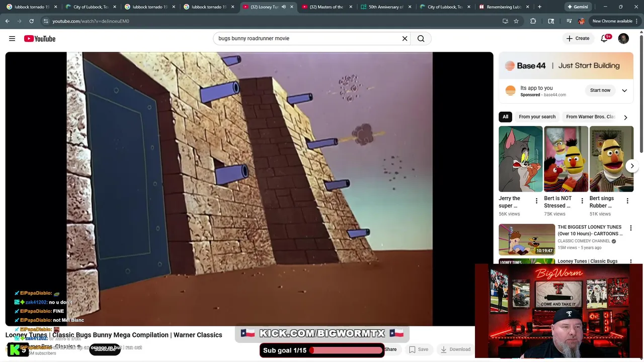Select the From your search chip
Viewport: 644px width, 362px height.
point(537,117)
